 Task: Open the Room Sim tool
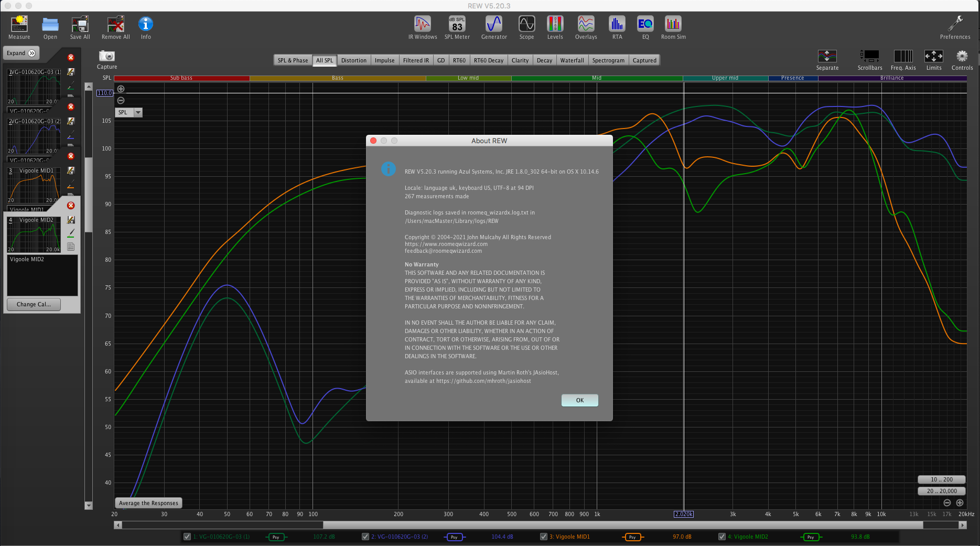click(x=673, y=25)
